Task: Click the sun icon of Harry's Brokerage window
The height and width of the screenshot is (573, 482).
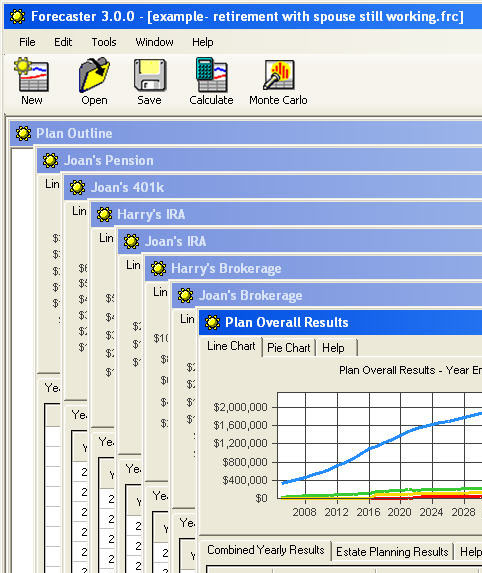Action: (159, 269)
